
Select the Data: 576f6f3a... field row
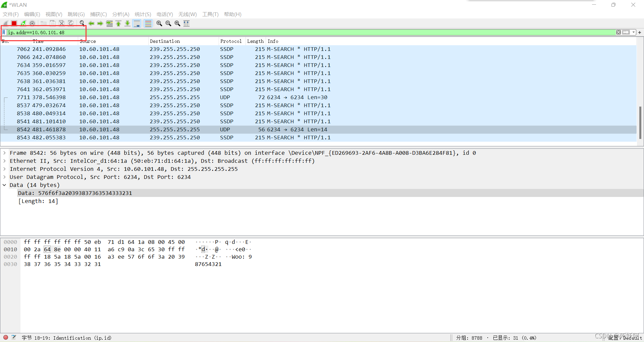(x=330, y=193)
